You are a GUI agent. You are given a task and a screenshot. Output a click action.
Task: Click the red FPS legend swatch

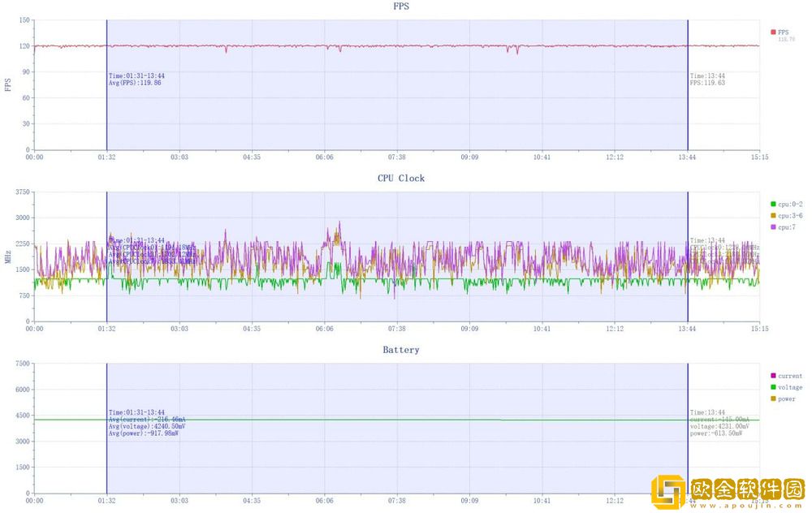pyautogui.click(x=773, y=32)
